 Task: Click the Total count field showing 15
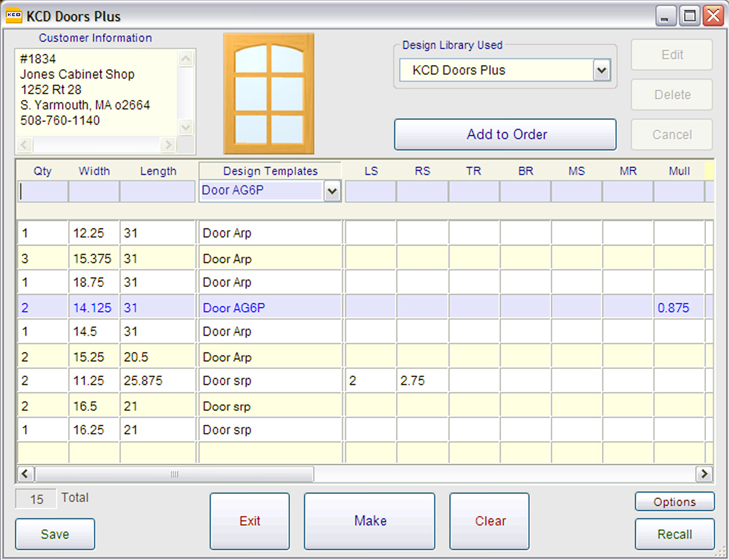(x=35, y=498)
